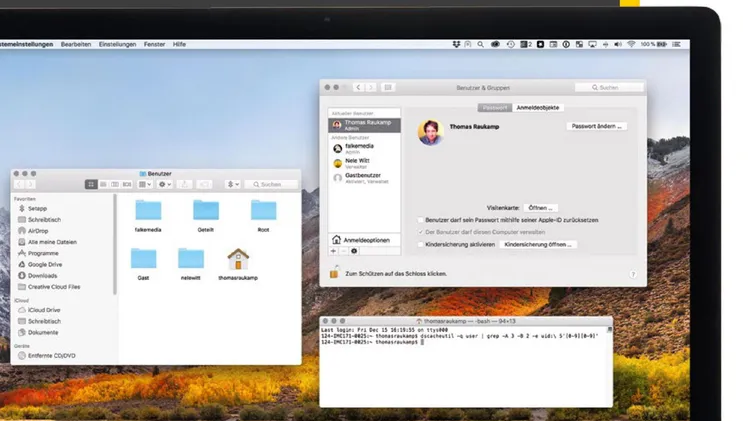
Task: Open the Dropbox dropdown in Finder toolbar
Action: (x=232, y=184)
